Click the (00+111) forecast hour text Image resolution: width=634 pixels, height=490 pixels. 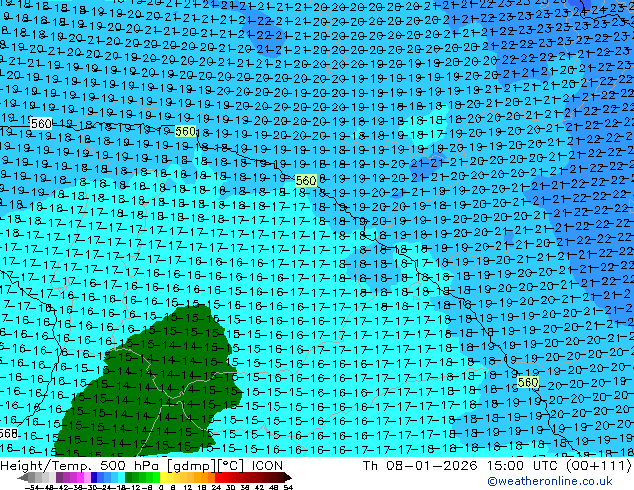click(599, 466)
